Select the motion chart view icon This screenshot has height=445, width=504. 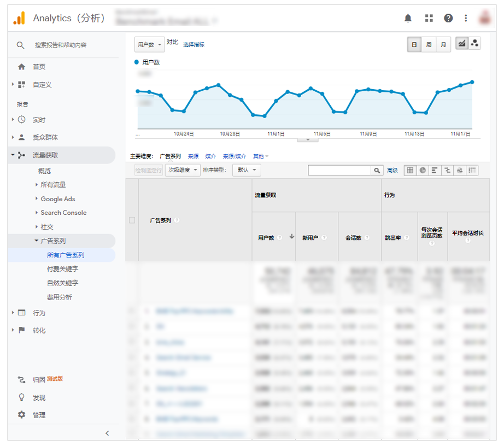(x=474, y=44)
